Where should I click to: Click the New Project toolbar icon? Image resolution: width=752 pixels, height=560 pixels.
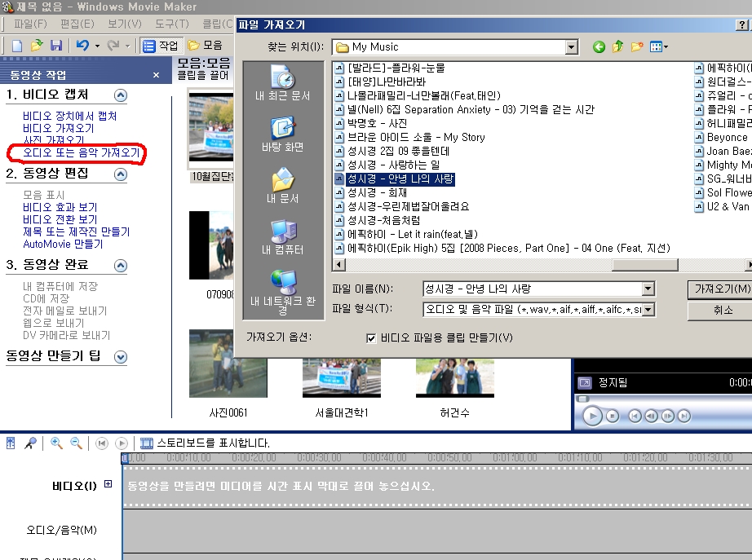(x=17, y=46)
